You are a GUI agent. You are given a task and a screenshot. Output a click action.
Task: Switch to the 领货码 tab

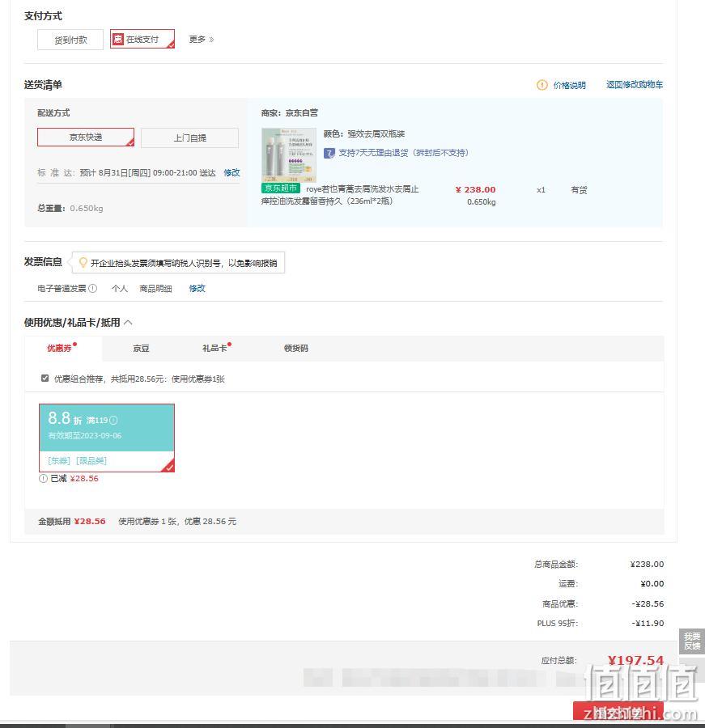click(x=296, y=348)
